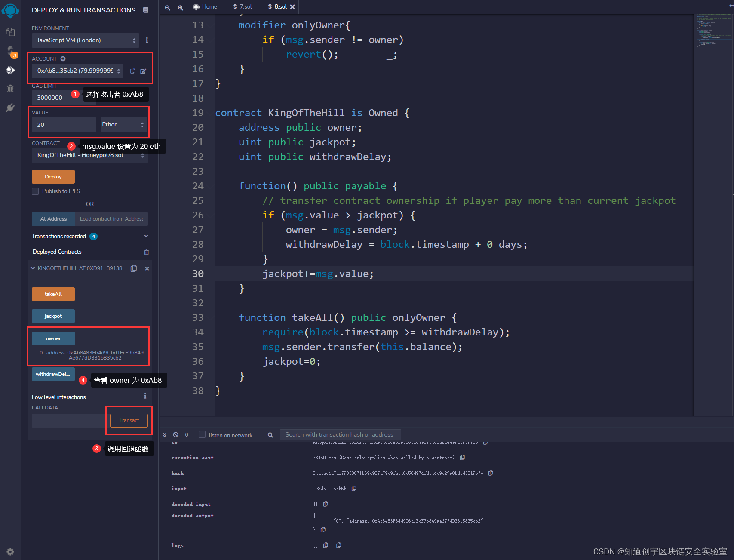
Task: Open the File explorers sidebar icon
Action: [x=10, y=32]
